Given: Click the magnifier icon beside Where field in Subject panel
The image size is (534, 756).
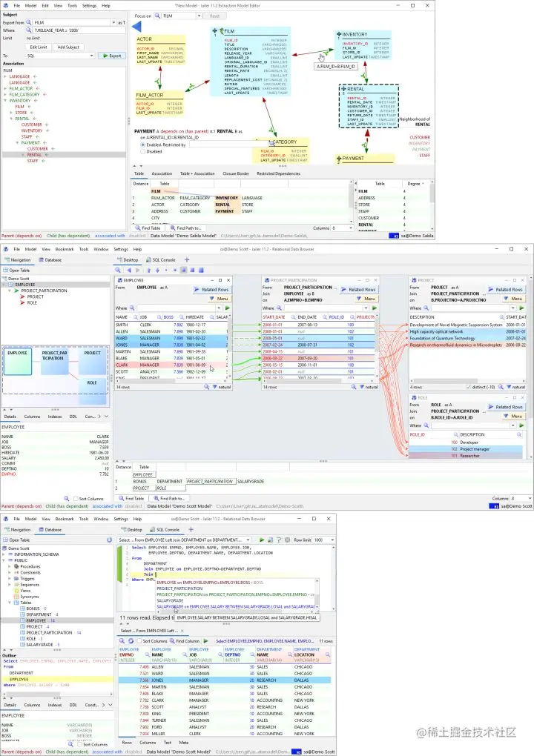Looking at the screenshot, I should (x=29, y=30).
